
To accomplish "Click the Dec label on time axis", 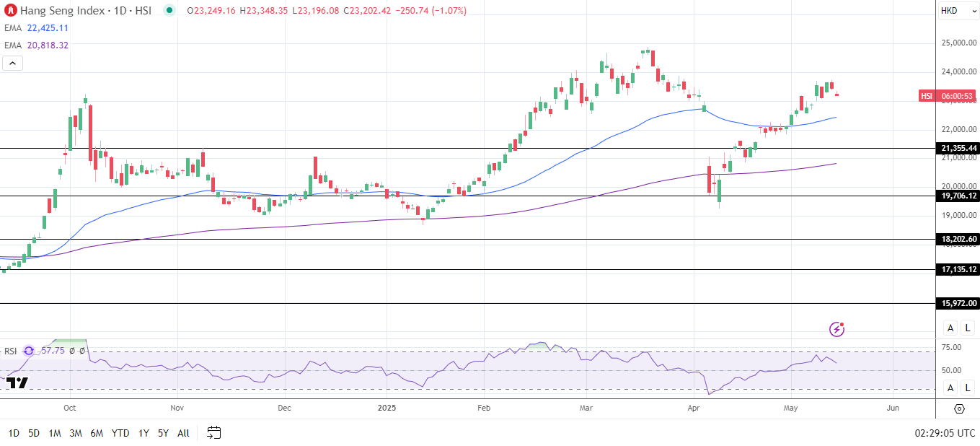I will coord(284,408).
